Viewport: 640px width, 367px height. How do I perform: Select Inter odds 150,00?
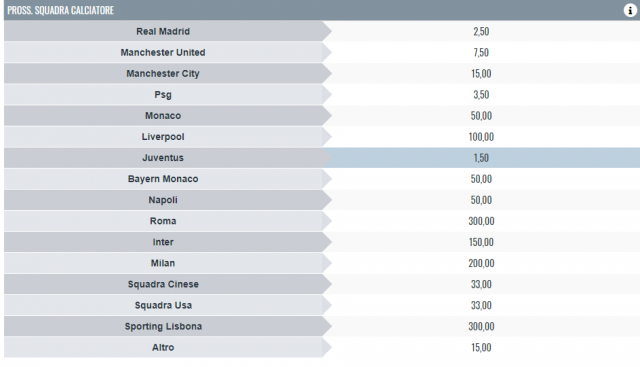click(481, 242)
